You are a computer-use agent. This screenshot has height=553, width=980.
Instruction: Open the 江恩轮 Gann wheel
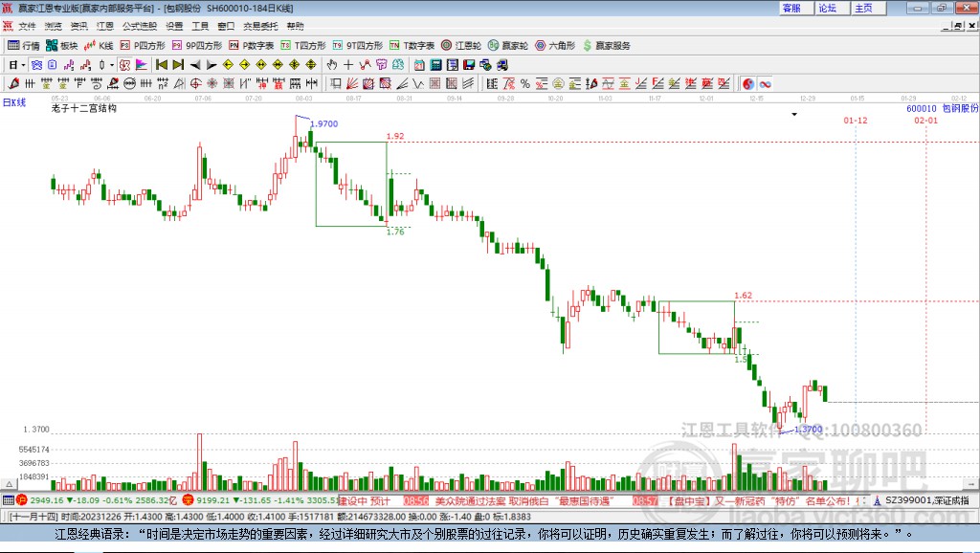461,46
